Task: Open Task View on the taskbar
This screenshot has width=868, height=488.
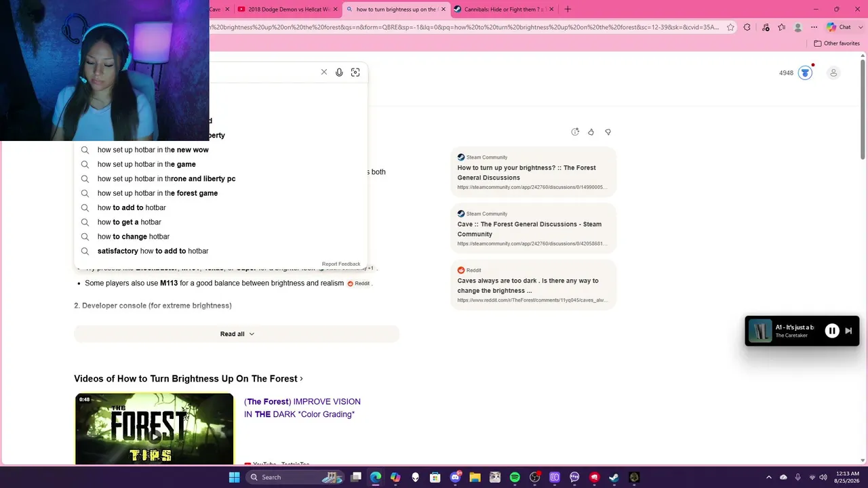Action: (x=356, y=477)
